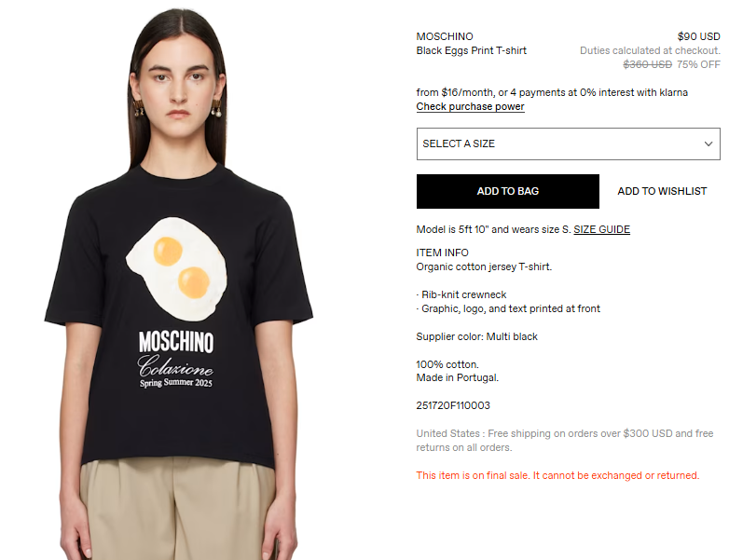Screen dimensions: 729x560
Task: Add the T-shirt to bag
Action: 508,191
